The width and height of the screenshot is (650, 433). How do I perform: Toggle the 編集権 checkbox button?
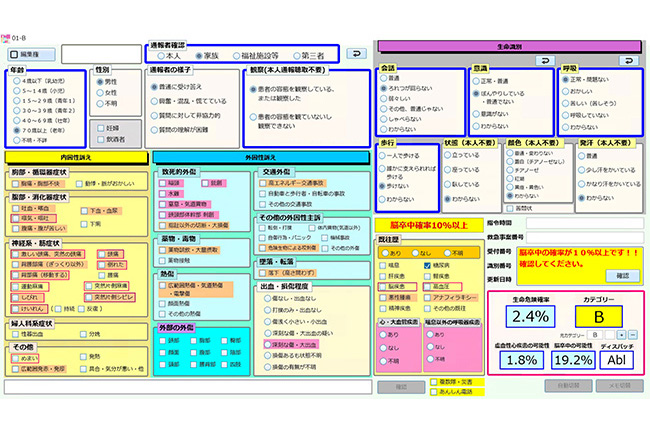point(31,54)
